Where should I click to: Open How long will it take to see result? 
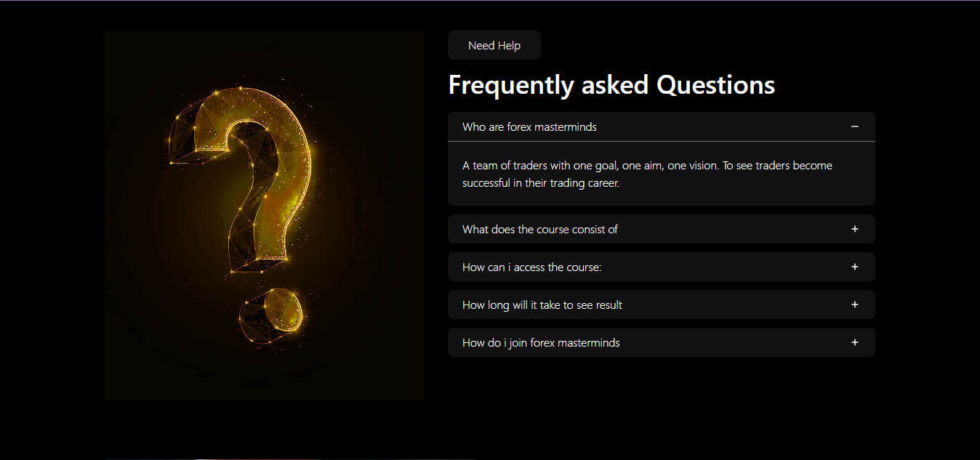click(x=542, y=305)
